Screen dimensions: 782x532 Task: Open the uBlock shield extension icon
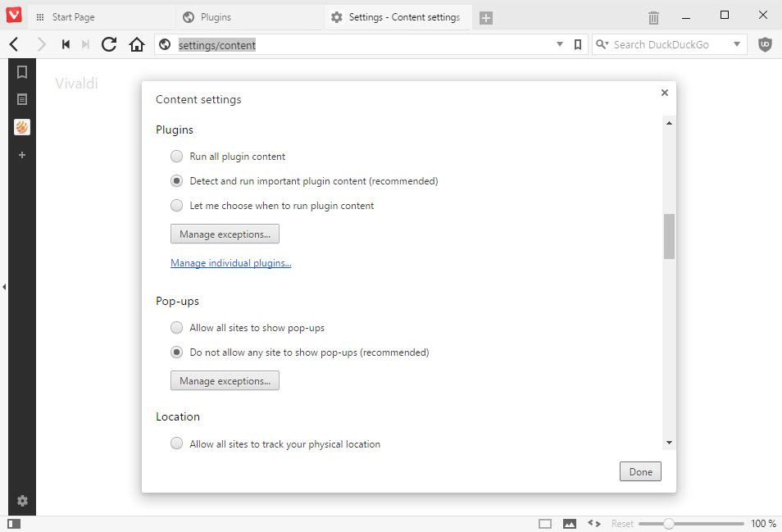(765, 45)
